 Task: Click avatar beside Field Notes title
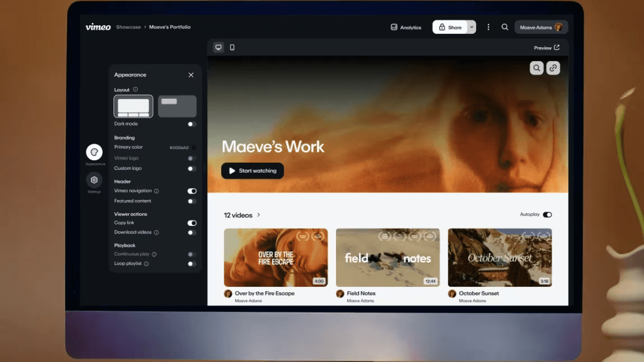tap(340, 294)
